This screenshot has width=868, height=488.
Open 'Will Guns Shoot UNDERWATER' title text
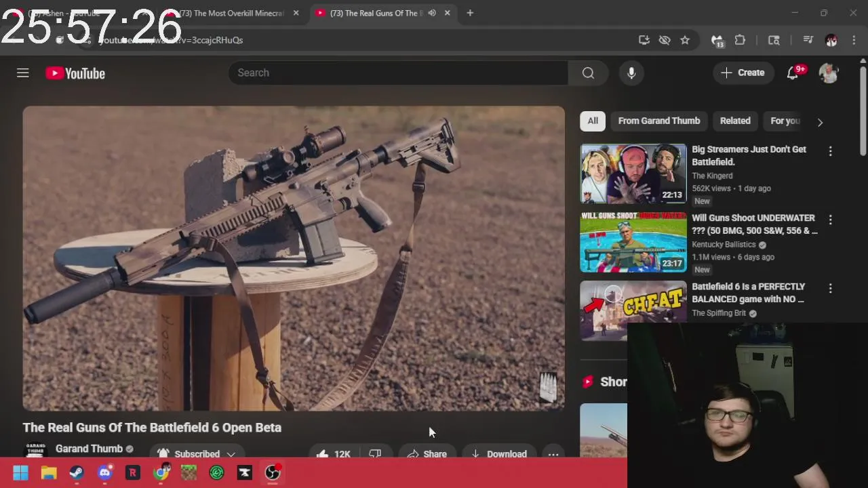coord(754,224)
